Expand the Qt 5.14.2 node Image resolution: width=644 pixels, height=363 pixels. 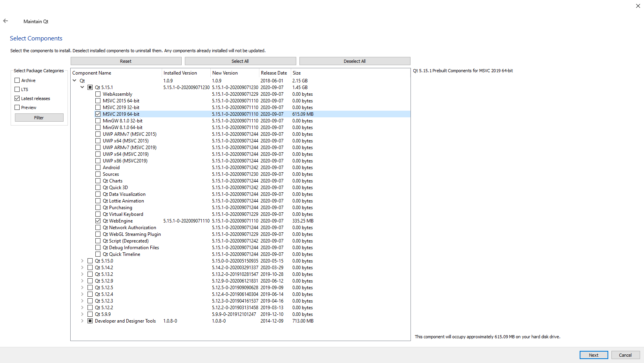82,267
